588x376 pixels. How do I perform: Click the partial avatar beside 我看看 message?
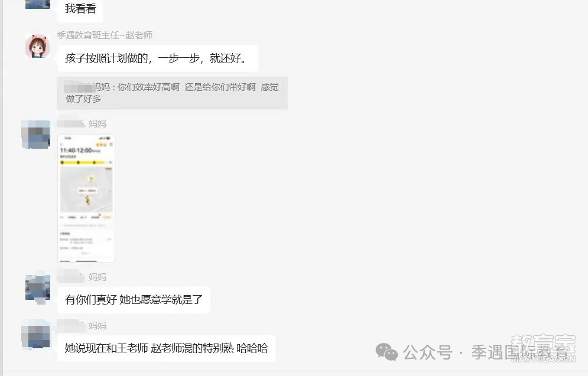pyautogui.click(x=37, y=4)
